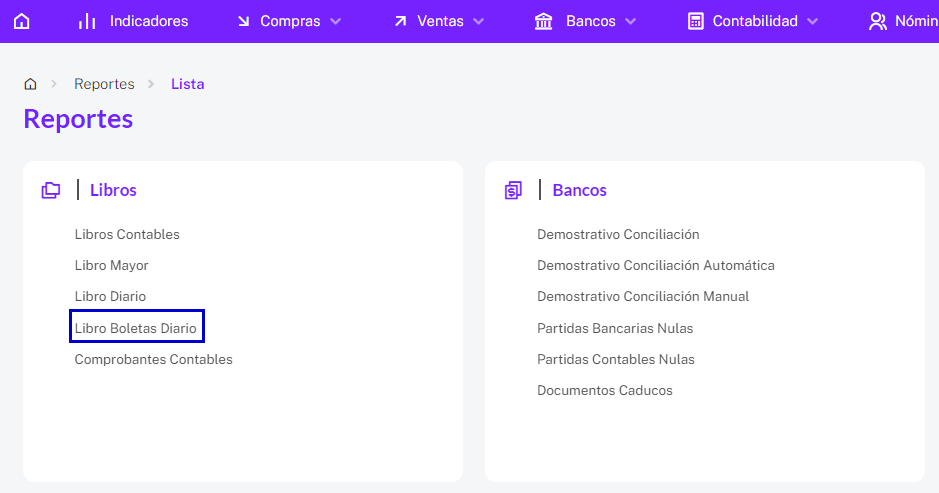Open the Documentos Caducos report
Viewport: 939px width, 493px height.
click(605, 390)
